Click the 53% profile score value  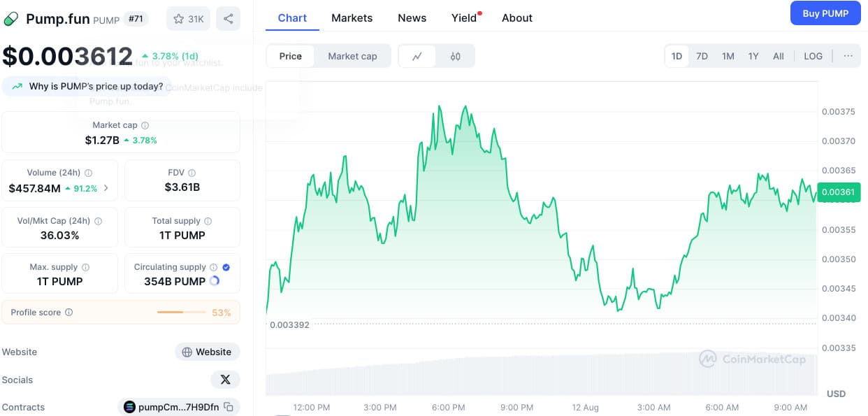(x=222, y=313)
